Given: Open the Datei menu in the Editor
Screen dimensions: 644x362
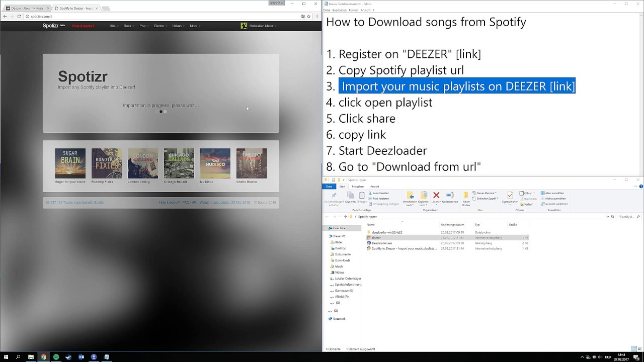Looking at the screenshot, I should click(x=327, y=10).
